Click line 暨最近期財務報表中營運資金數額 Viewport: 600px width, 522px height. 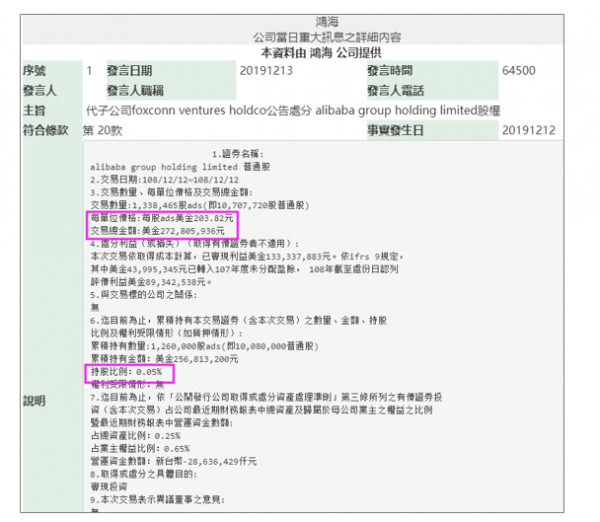click(x=161, y=423)
